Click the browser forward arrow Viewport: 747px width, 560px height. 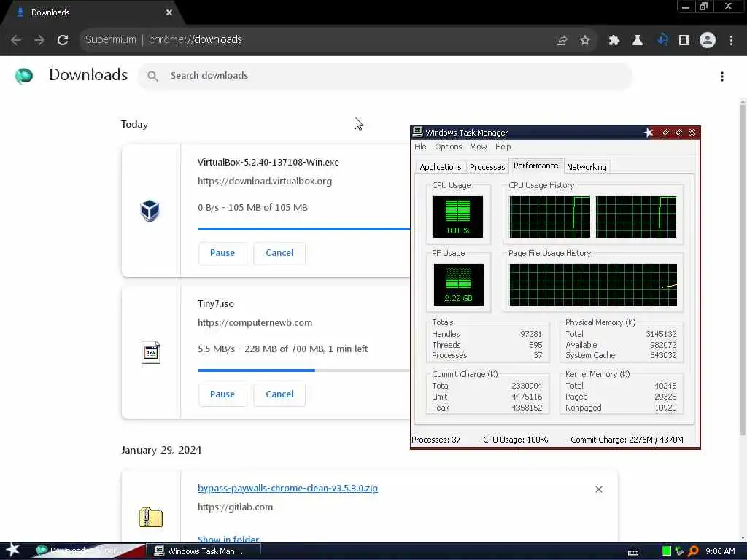tap(39, 40)
